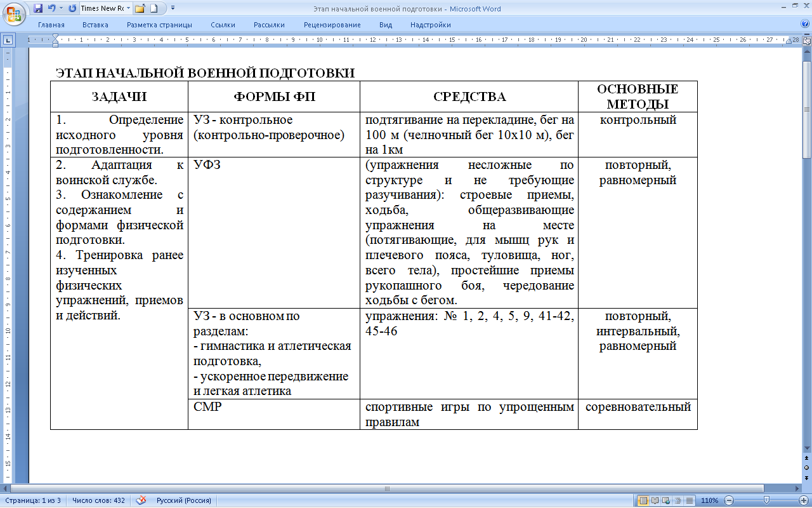Go to next page browse arrow
Viewport: 812px width, 508px height.
806,477
